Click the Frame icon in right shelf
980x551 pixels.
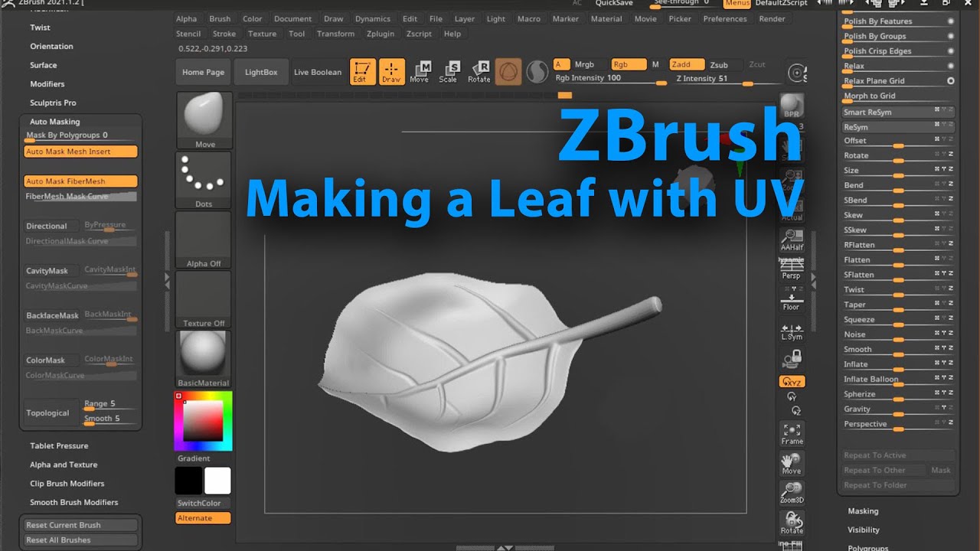(x=792, y=434)
